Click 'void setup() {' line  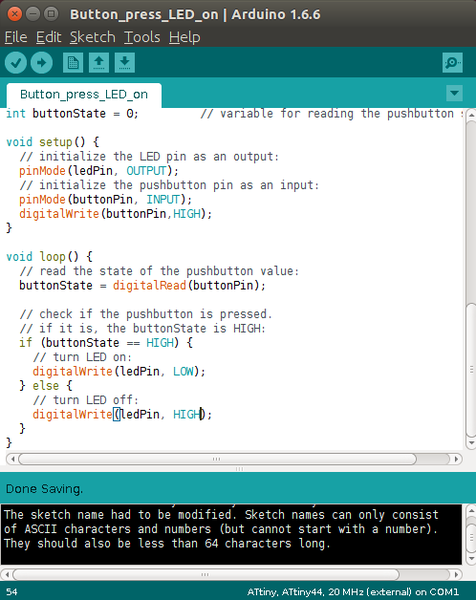tap(53, 142)
